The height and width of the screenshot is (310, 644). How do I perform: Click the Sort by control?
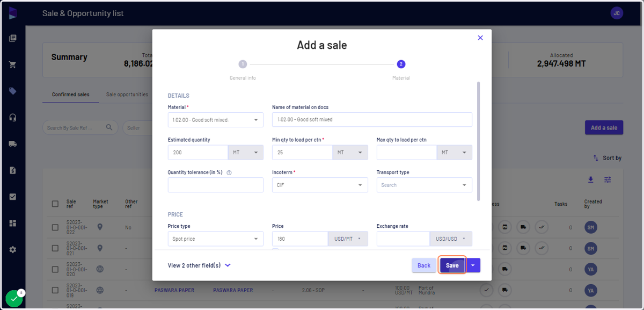click(x=608, y=158)
